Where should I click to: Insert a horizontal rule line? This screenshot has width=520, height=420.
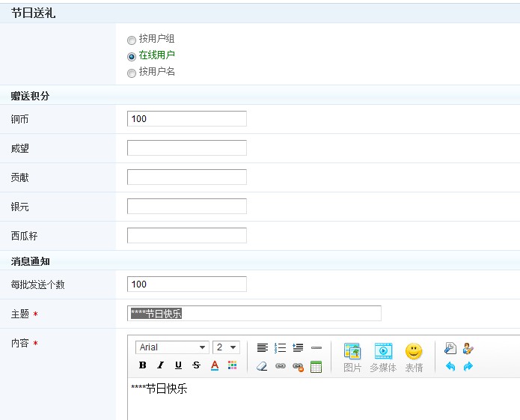316,347
